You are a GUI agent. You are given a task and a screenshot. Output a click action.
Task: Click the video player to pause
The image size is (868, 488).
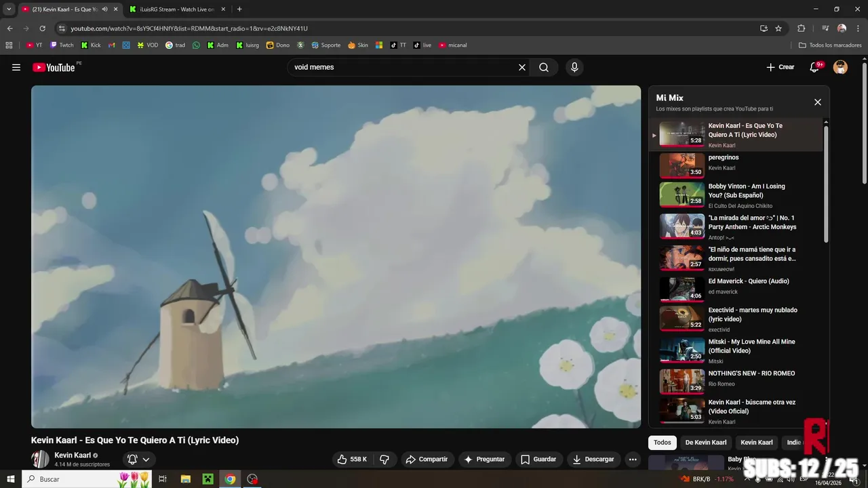[x=336, y=256]
